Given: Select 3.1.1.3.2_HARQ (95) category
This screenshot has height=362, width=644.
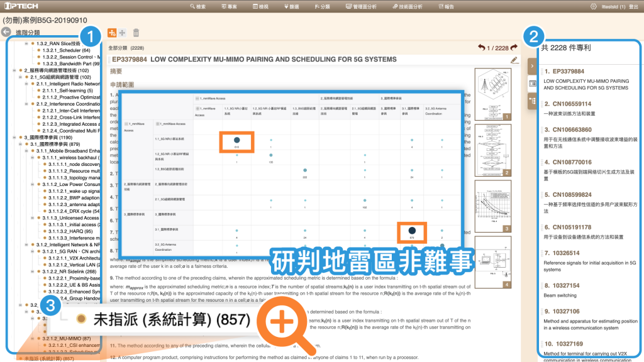Looking at the screenshot, I should (x=70, y=231).
